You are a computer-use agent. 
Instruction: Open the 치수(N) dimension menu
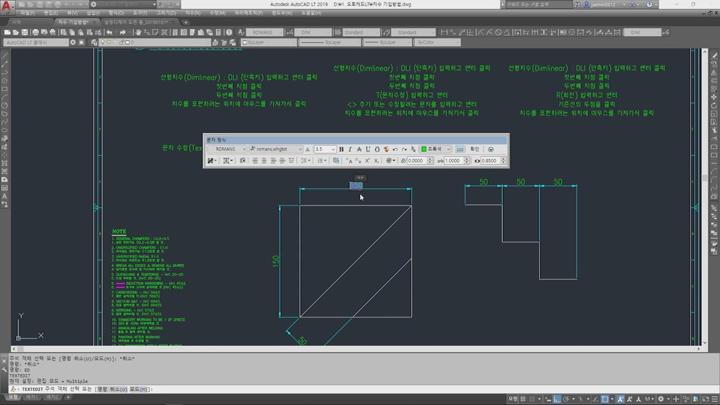point(193,13)
